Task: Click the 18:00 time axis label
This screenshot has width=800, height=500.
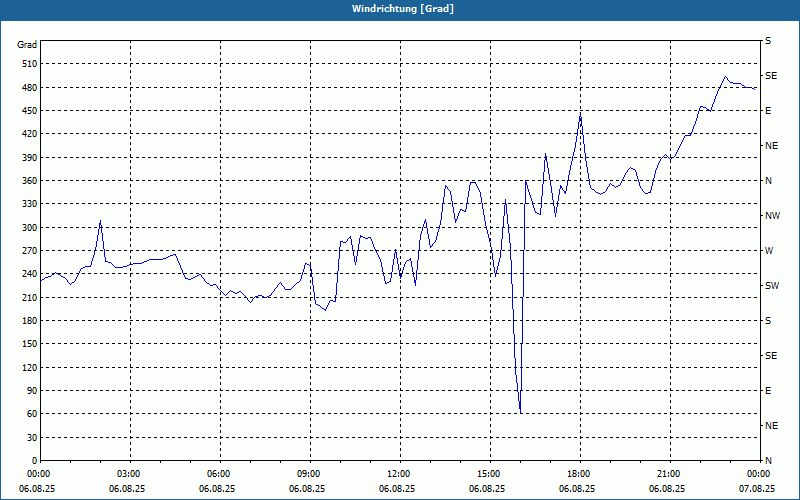Action: (x=581, y=474)
